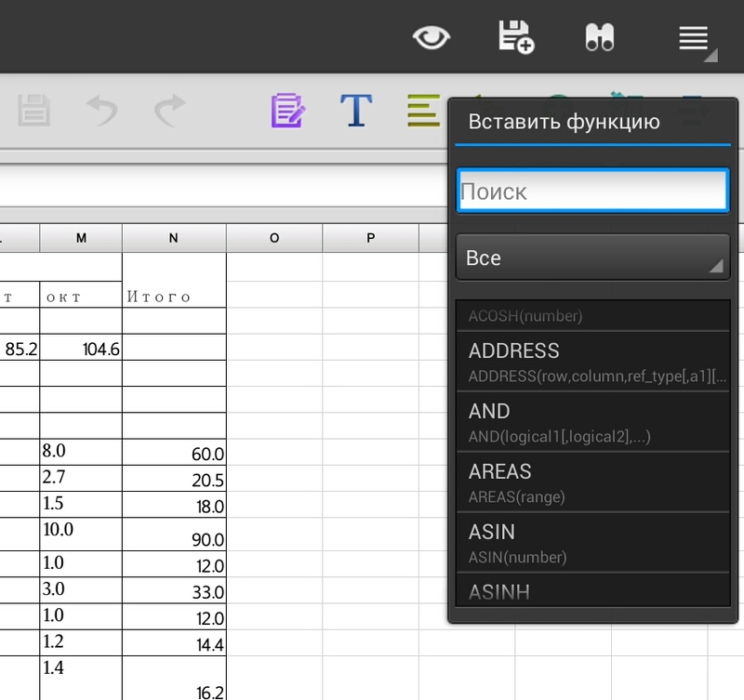Select cell with value 20.5
Viewport: 744px width, 700px height.
174,478
